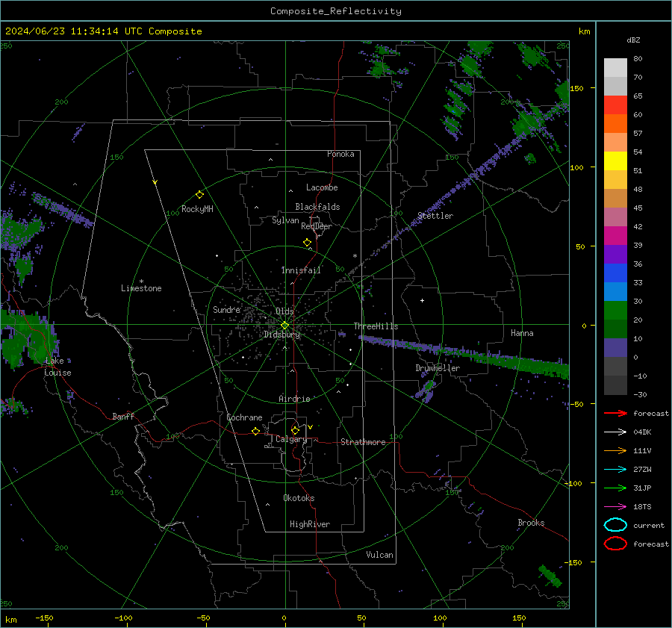This screenshot has height=628, width=672.
Task: Click the Lake Louise label
Action: tap(57, 367)
